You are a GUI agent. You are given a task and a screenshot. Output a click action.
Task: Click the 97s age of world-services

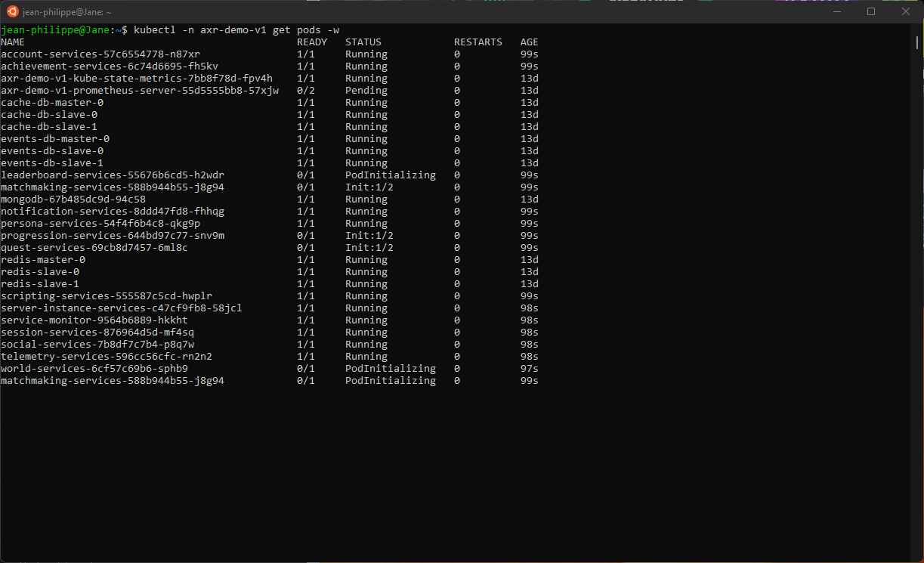click(530, 369)
